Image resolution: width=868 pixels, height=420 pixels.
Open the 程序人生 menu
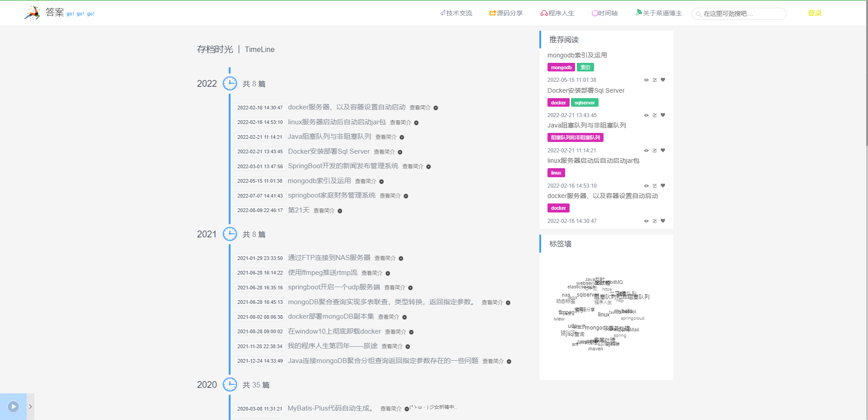557,13
